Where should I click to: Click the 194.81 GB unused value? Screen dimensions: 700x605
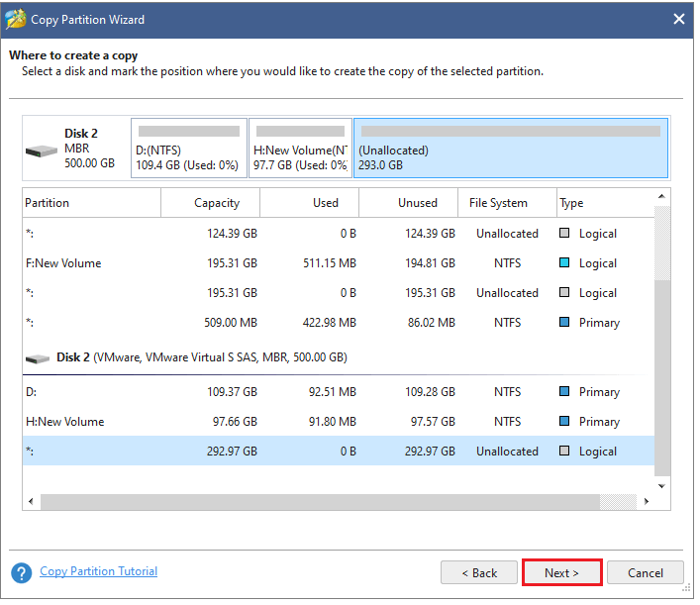click(x=430, y=263)
